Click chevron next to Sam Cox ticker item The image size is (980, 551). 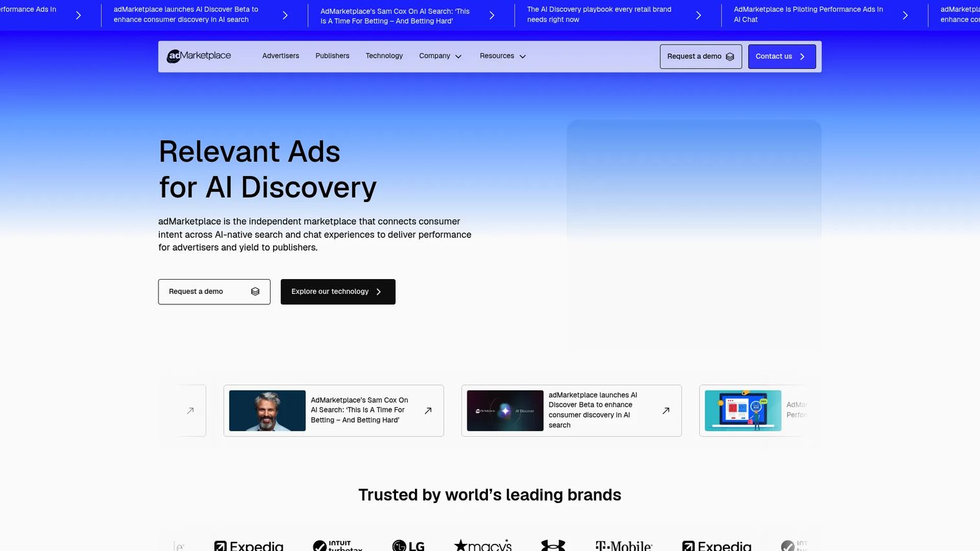click(x=491, y=15)
